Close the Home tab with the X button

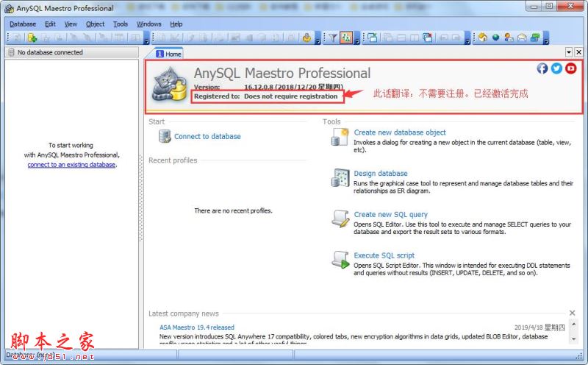coord(578,52)
